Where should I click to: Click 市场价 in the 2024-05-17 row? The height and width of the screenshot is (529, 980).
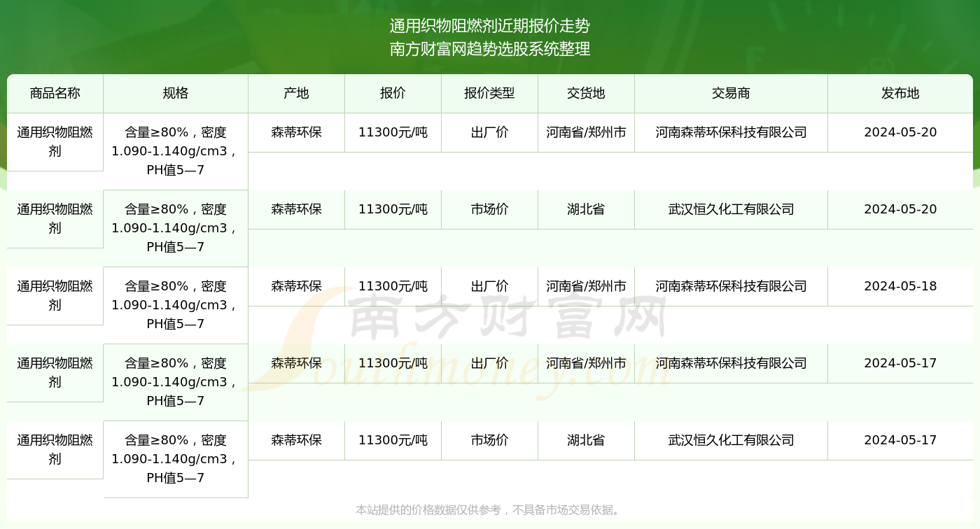pos(490,440)
